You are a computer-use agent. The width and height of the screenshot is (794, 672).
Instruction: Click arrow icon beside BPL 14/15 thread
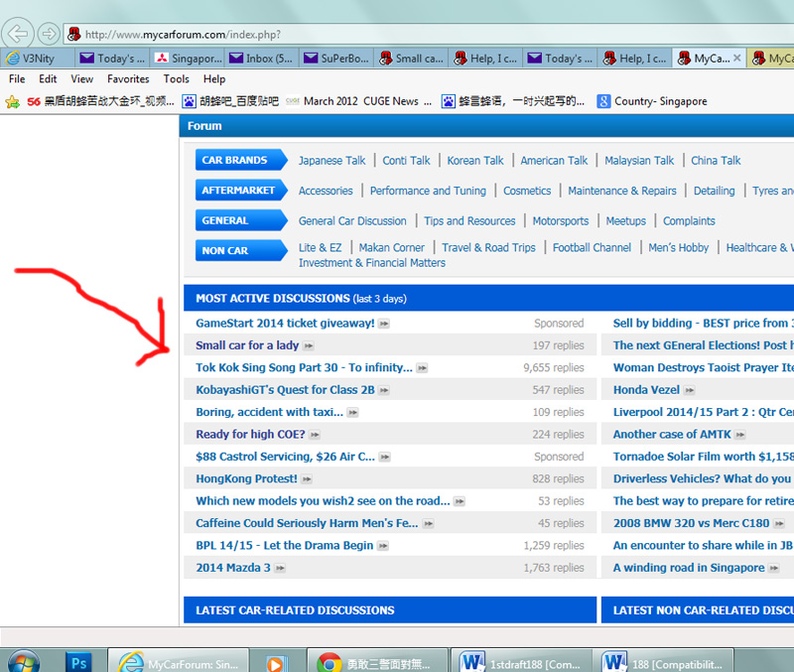(x=383, y=546)
